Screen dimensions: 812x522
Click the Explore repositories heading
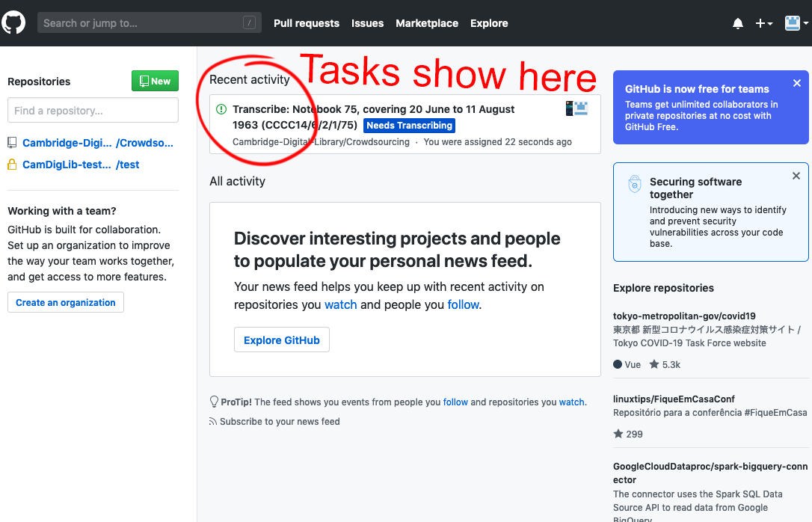[663, 288]
